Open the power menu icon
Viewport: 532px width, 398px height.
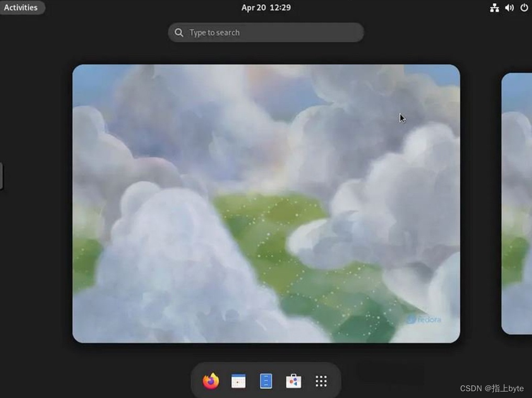click(x=524, y=7)
